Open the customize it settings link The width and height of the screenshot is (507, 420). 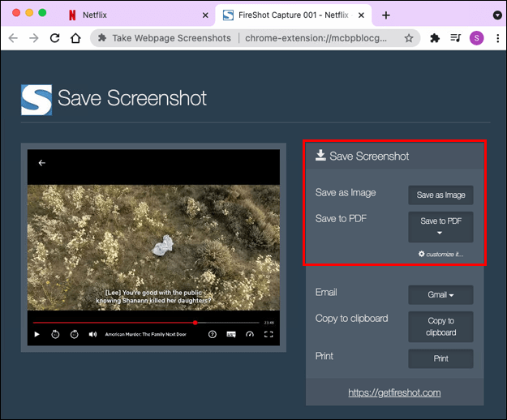[441, 255]
